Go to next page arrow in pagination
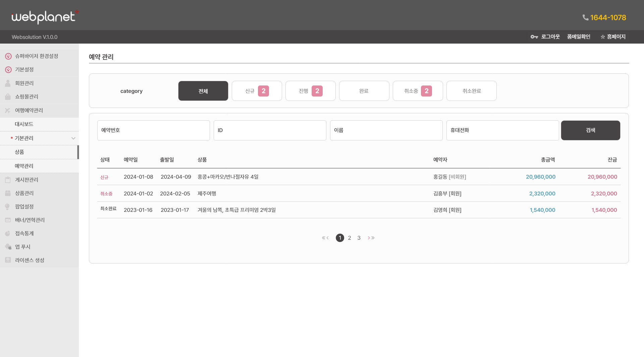 pyautogui.click(x=369, y=238)
